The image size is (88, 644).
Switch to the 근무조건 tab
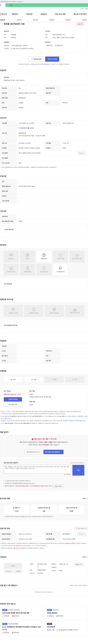19,20
